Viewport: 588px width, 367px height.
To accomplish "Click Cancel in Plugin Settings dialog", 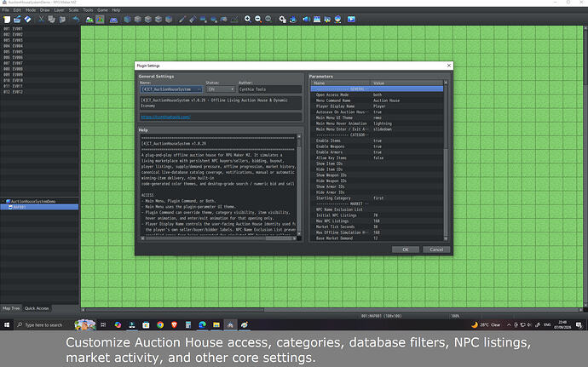I will point(436,249).
